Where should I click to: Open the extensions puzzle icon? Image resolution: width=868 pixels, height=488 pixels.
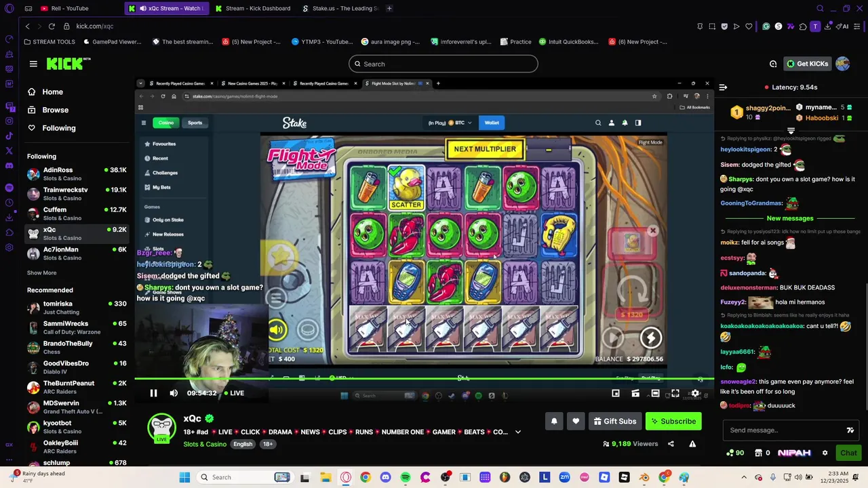[x=803, y=26]
